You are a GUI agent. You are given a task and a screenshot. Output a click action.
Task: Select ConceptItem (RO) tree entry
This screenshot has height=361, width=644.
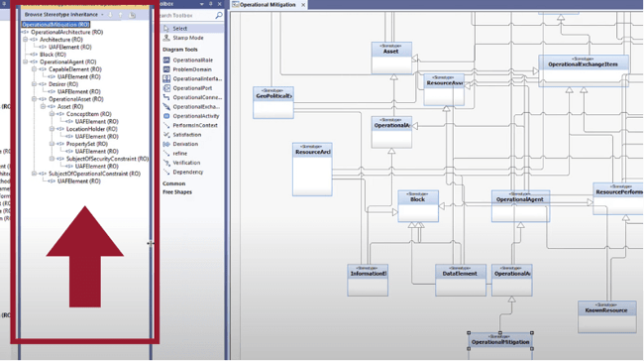coord(89,114)
